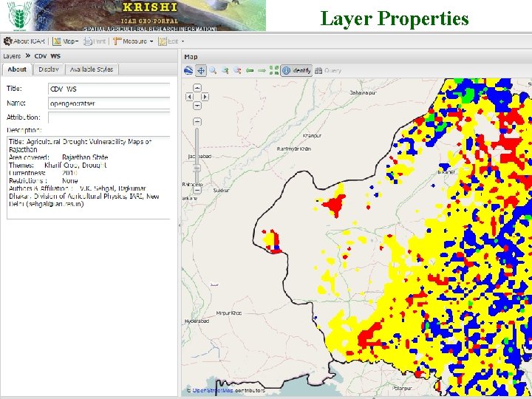Click the zoom by box magnifier icon
532x399 pixels.
click(x=213, y=70)
